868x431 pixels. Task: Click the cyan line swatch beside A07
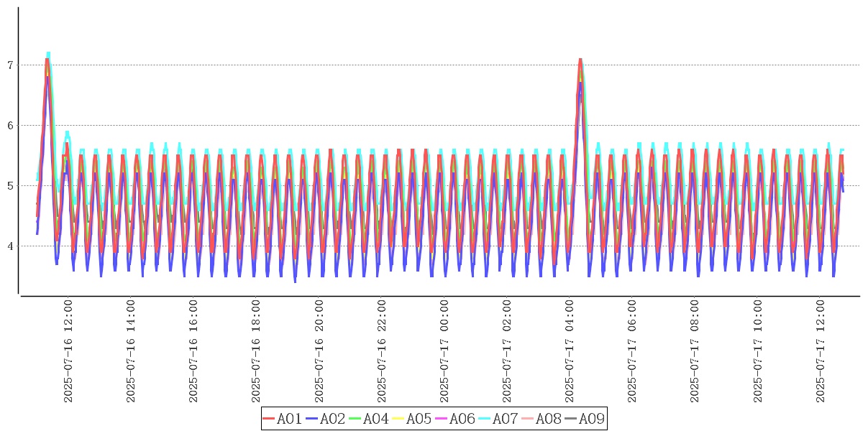[485, 419]
